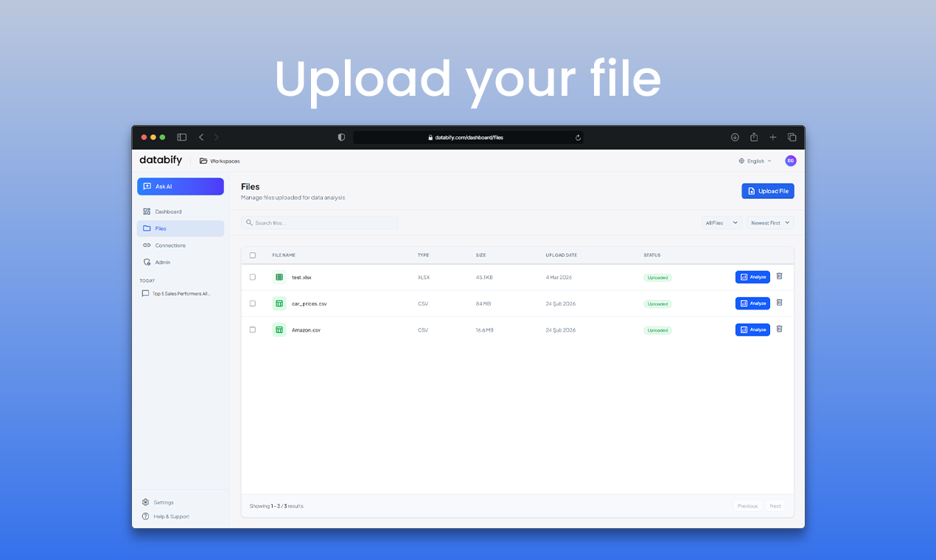Open the Ask AI panel
Image resolution: width=936 pixels, height=560 pixels.
click(180, 186)
